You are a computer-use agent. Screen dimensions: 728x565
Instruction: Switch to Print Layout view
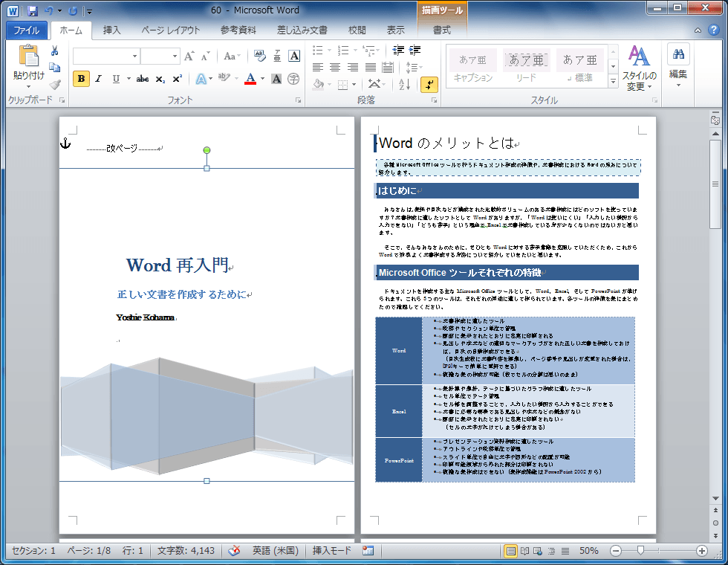point(511,551)
